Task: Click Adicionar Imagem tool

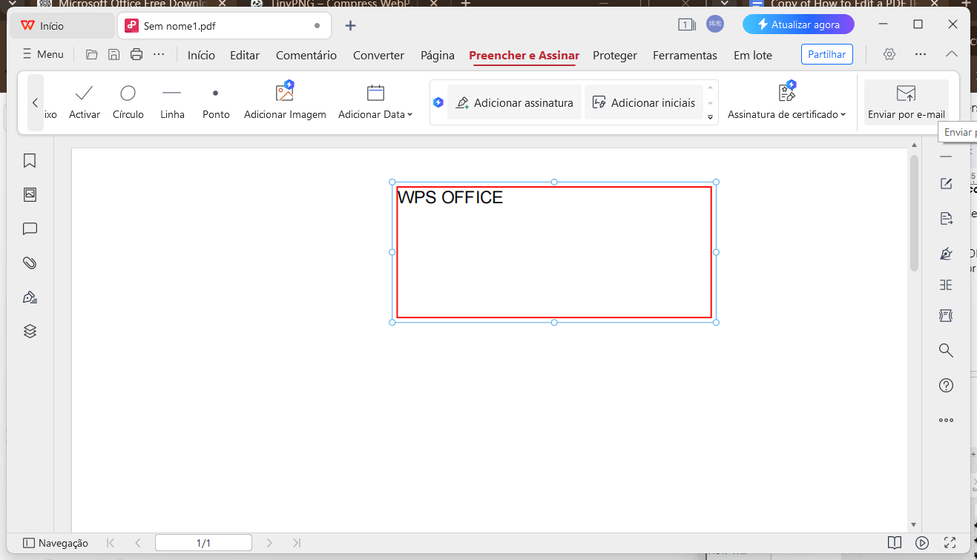Action: [x=285, y=102]
